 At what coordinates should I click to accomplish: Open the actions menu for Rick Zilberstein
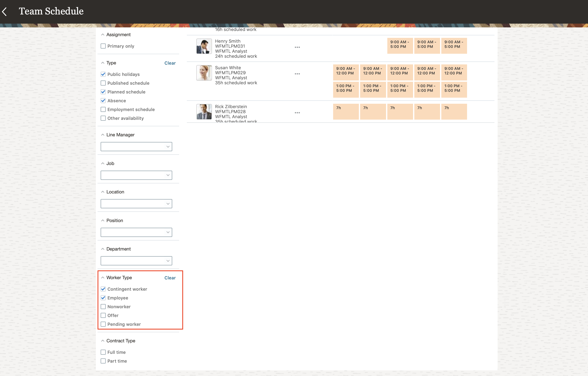[x=297, y=113]
